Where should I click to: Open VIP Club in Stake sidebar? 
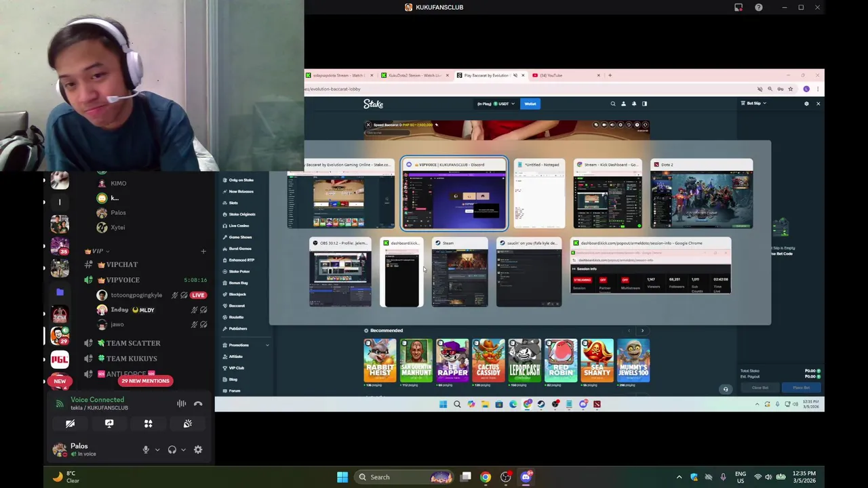(237, 368)
